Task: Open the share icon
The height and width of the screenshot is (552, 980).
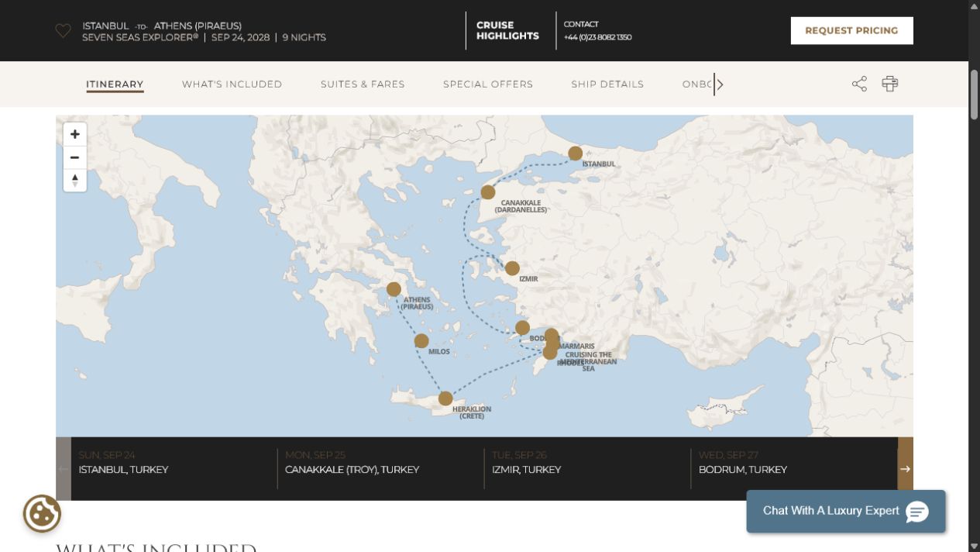Action: 859,84
